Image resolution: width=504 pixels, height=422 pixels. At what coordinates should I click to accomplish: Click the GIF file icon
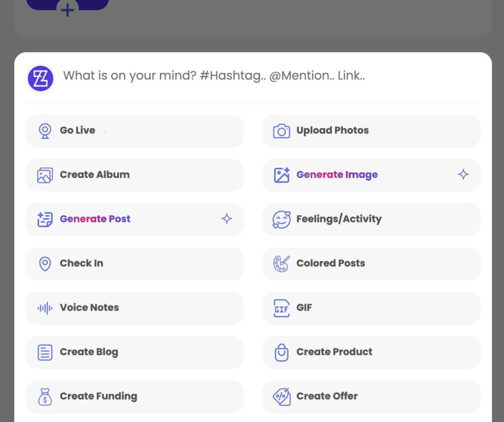(282, 308)
